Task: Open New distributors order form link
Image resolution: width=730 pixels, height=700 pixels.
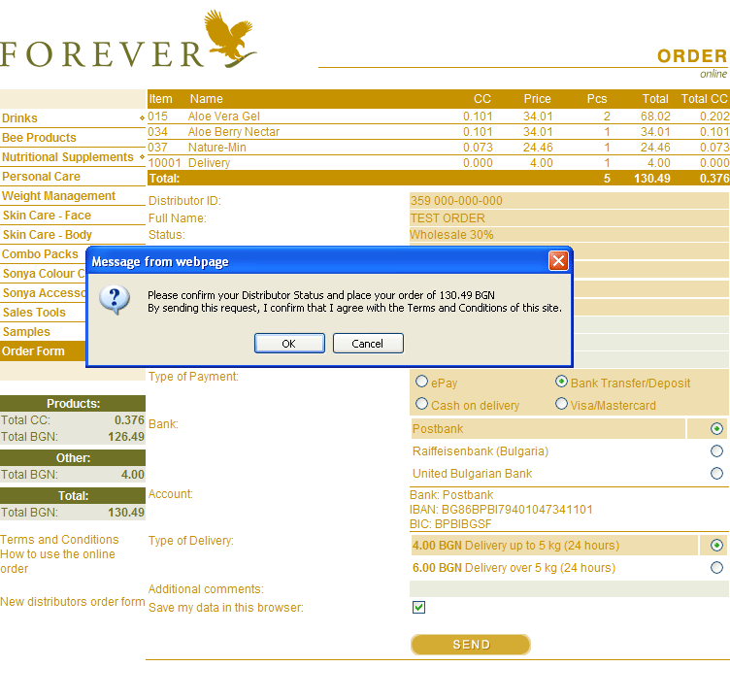Action: [73, 602]
